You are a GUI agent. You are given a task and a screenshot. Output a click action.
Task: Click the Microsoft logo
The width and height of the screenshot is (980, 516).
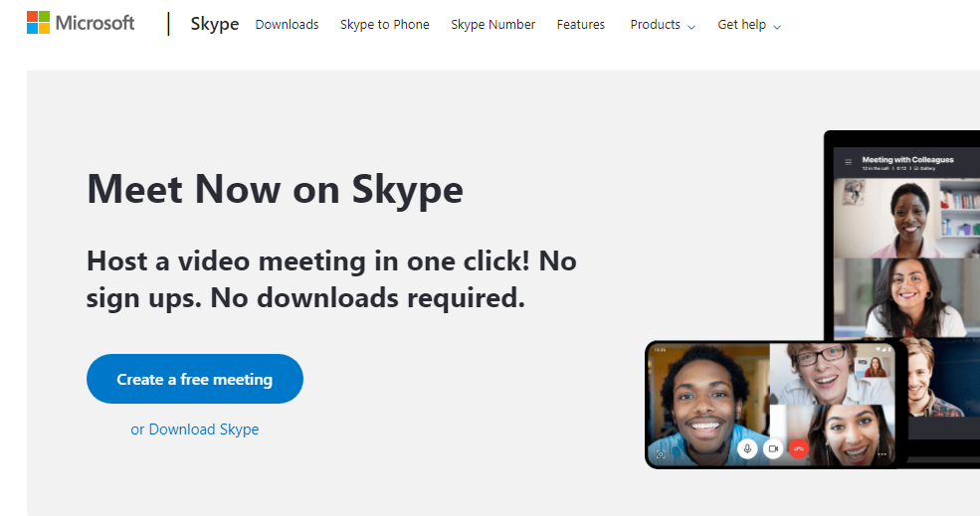pos(81,23)
